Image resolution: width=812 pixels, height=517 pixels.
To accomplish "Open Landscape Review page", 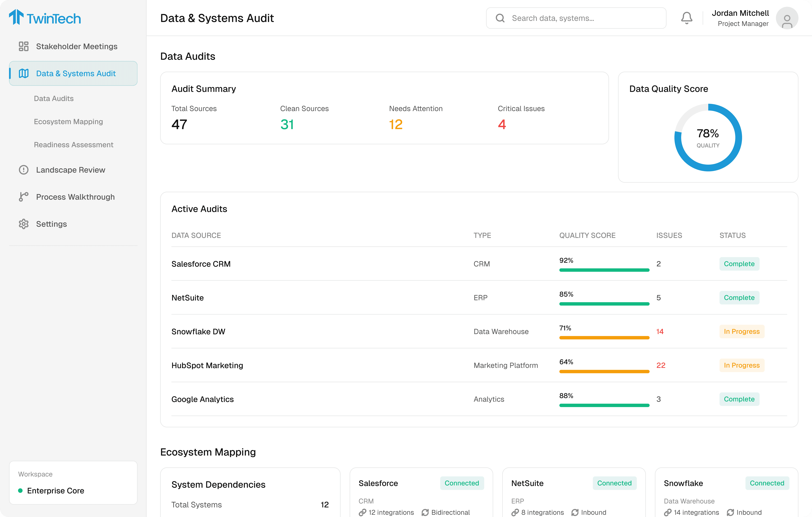I will (x=73, y=170).
